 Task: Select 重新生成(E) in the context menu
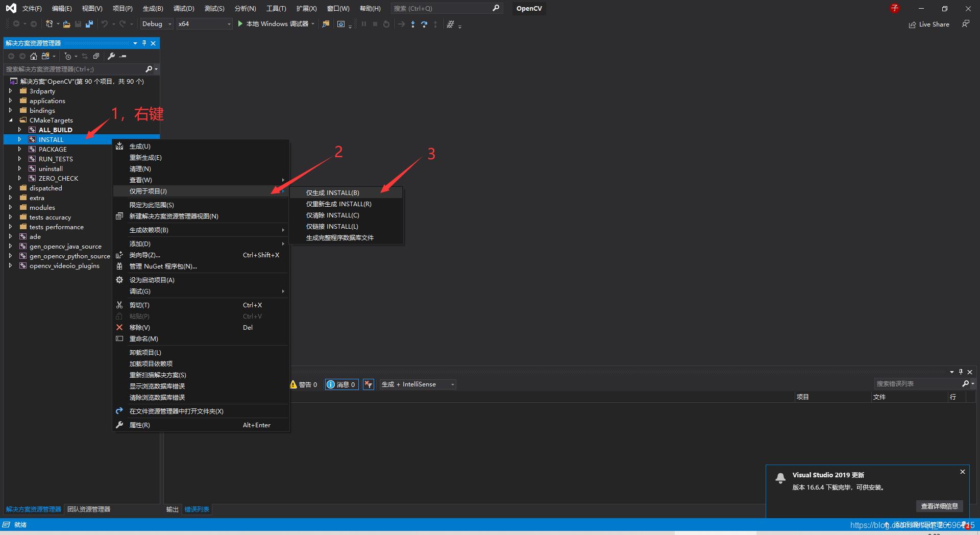pyautogui.click(x=201, y=158)
